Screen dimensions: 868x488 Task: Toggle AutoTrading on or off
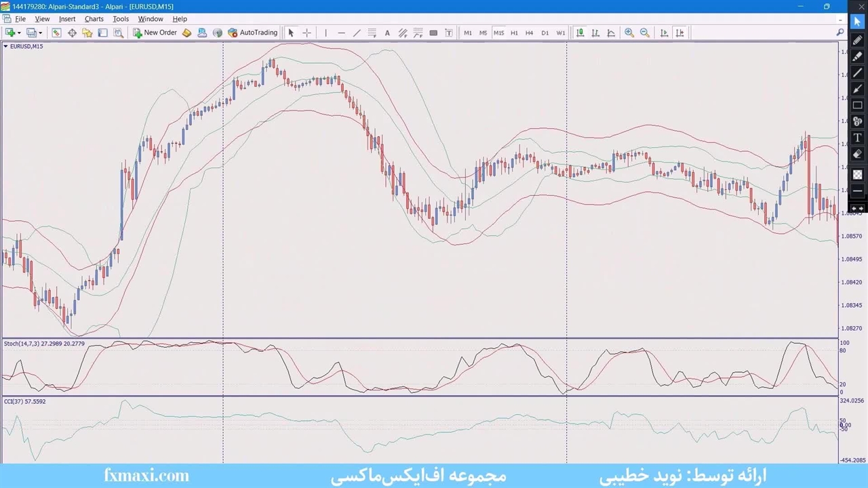(252, 33)
